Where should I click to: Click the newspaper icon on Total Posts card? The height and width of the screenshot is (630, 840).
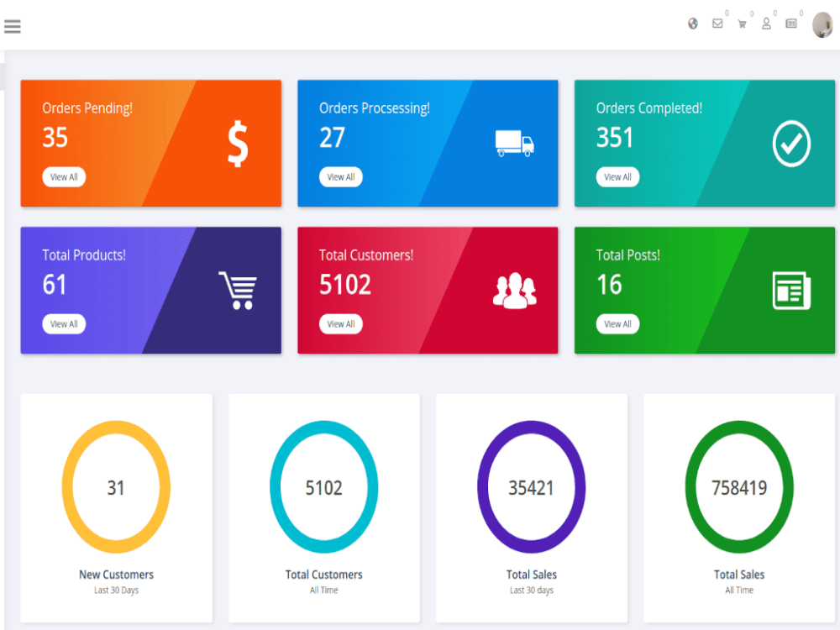click(x=791, y=291)
